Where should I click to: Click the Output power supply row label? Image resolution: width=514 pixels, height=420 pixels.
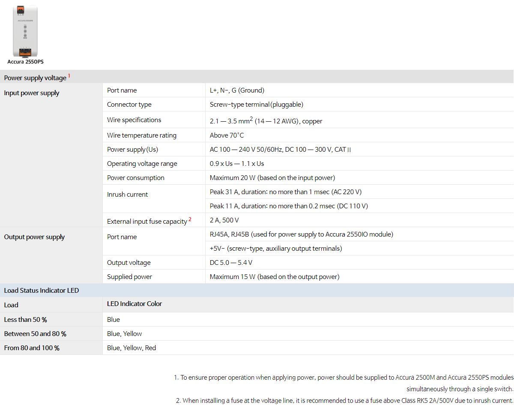click(x=34, y=237)
